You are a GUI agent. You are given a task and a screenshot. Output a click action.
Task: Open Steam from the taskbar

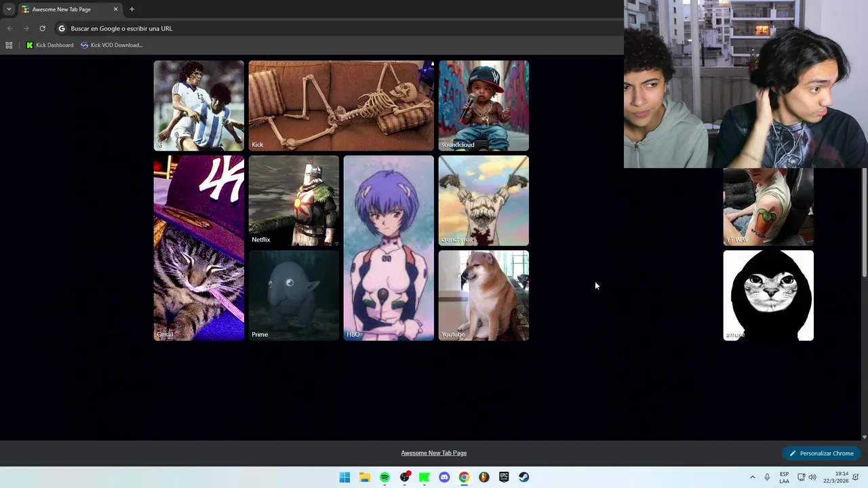pos(524,477)
